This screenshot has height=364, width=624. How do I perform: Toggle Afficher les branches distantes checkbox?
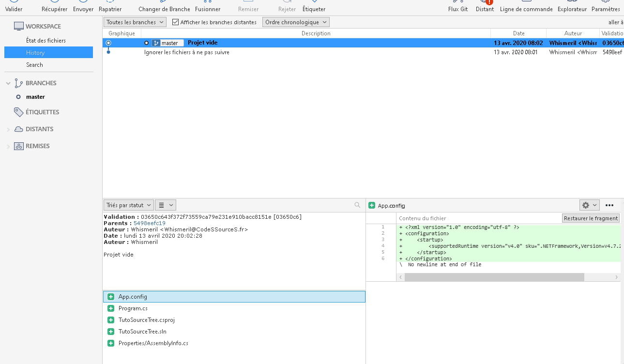(x=176, y=22)
